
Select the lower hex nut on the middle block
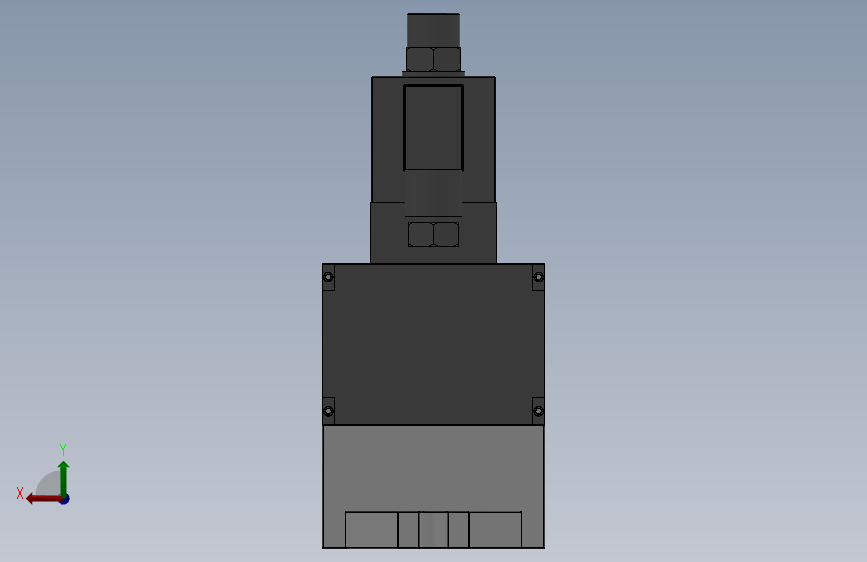(434, 235)
